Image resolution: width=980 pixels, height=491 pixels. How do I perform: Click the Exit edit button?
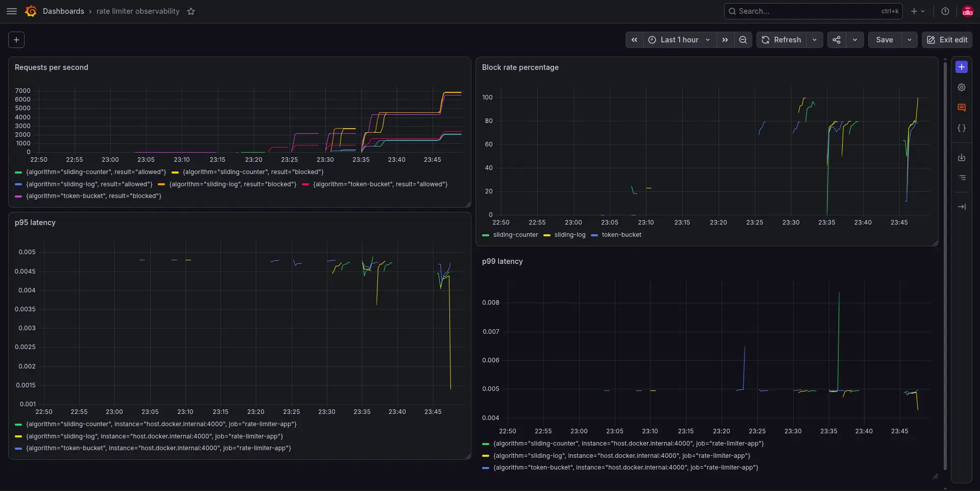(x=947, y=40)
